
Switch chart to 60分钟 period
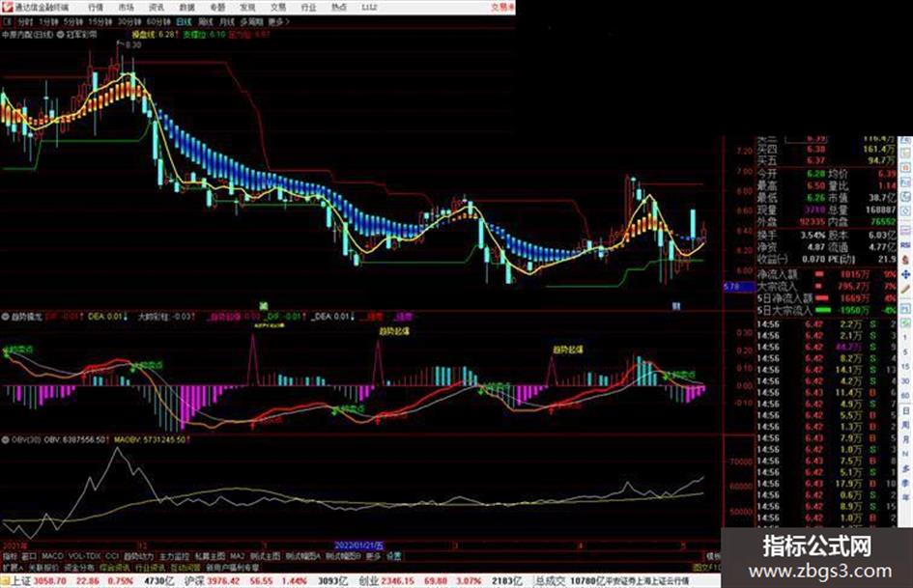158,21
